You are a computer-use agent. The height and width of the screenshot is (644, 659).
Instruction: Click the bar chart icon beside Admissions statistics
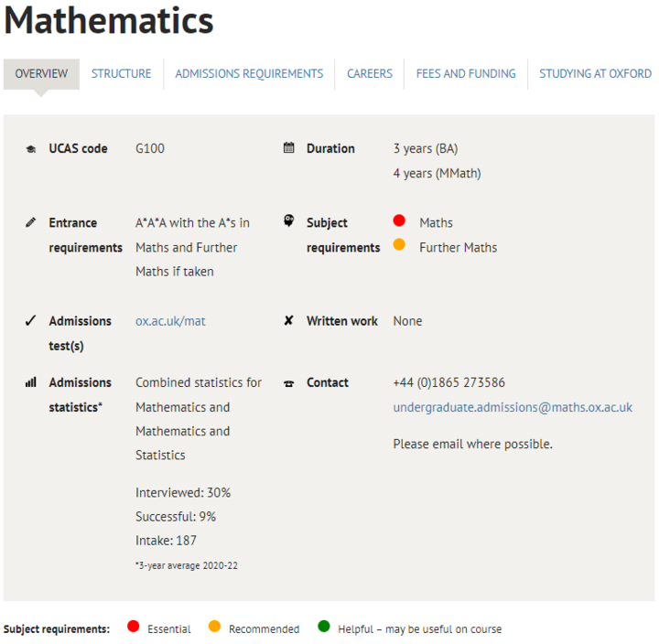click(31, 382)
